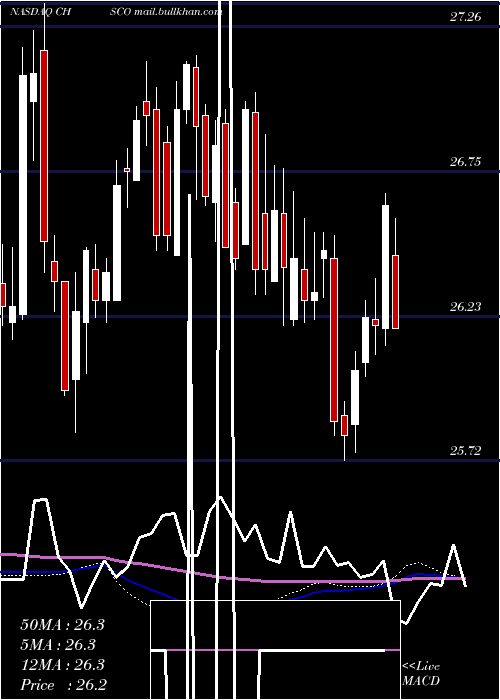
Task: Click the Price : 26.2 readout
Action: [x=63, y=685]
